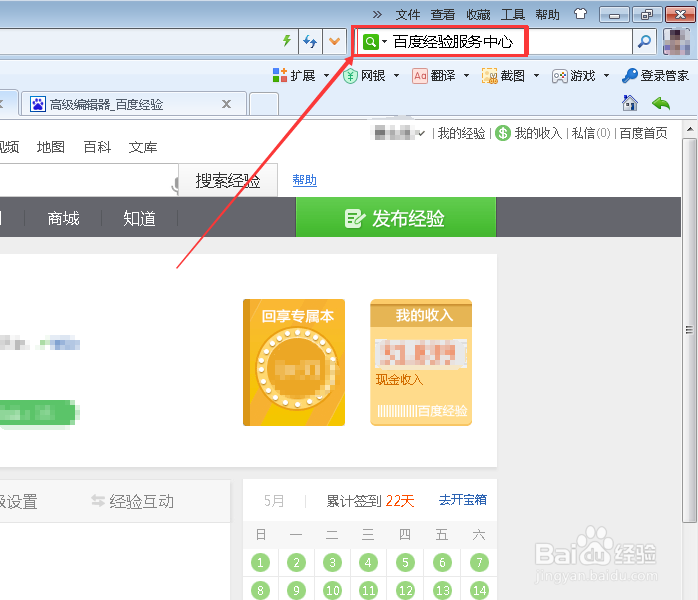Open the 文件 menu
The height and width of the screenshot is (600, 698).
click(x=407, y=15)
